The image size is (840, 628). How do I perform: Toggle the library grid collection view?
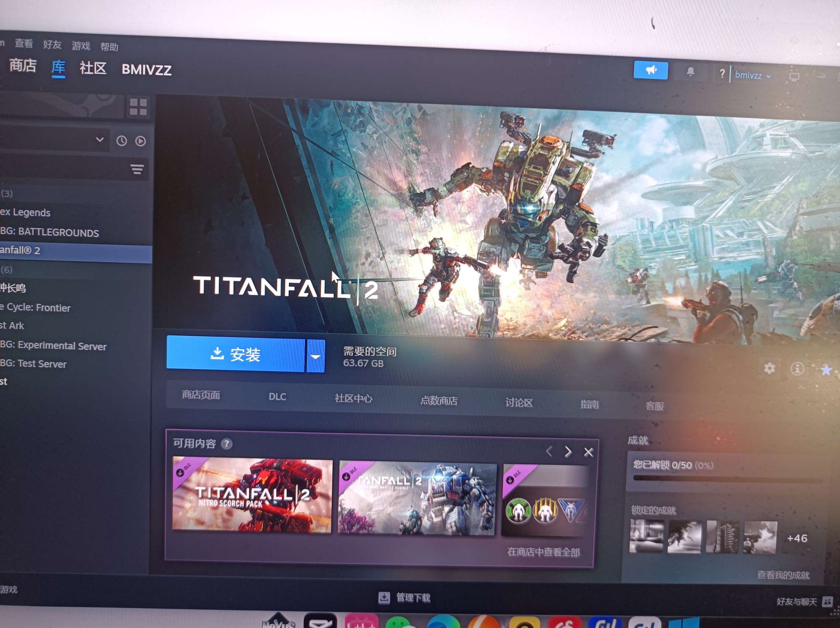(138, 107)
